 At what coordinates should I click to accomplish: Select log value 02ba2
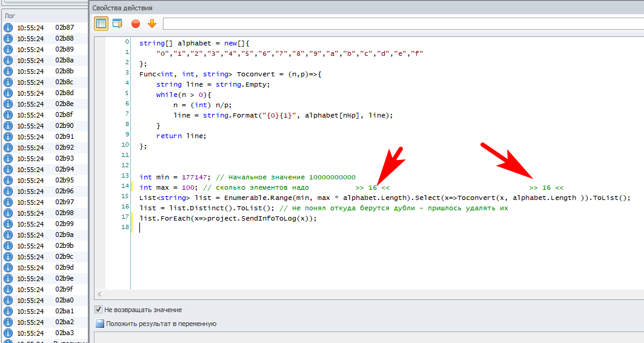pos(64,322)
